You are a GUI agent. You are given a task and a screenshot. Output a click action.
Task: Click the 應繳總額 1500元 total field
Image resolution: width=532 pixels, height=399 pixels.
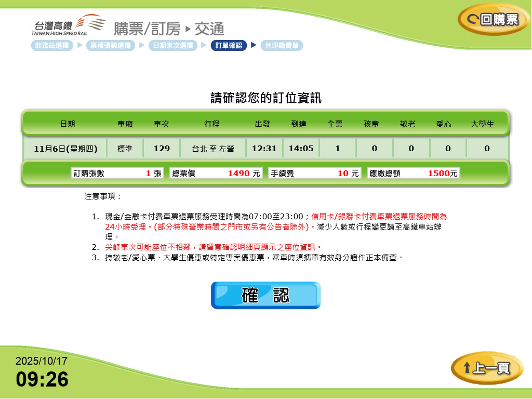point(413,173)
